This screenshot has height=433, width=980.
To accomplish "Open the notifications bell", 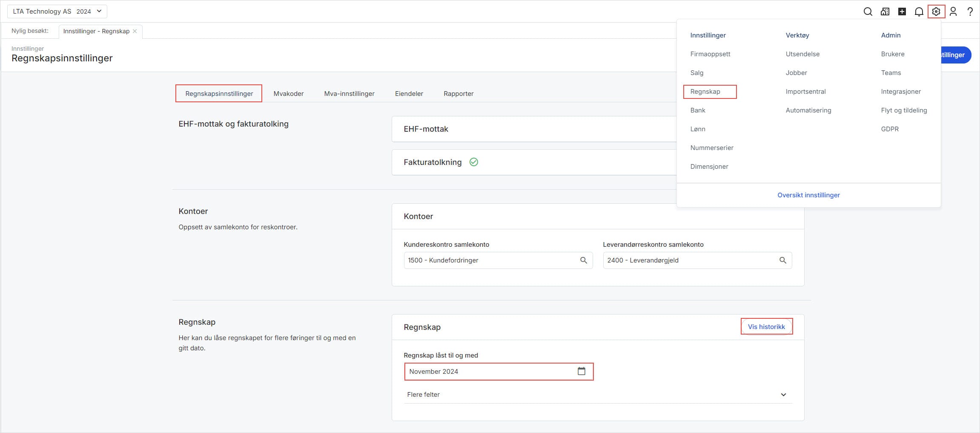I will pos(919,12).
